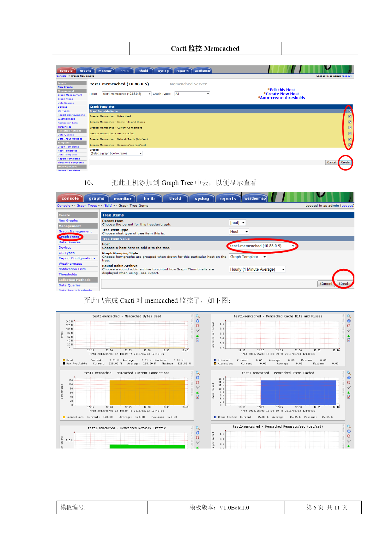Image resolution: width=392 pixels, height=554 pixels.
Task: Select weathermap tab on Graph Tree Items page
Action: click(x=255, y=198)
